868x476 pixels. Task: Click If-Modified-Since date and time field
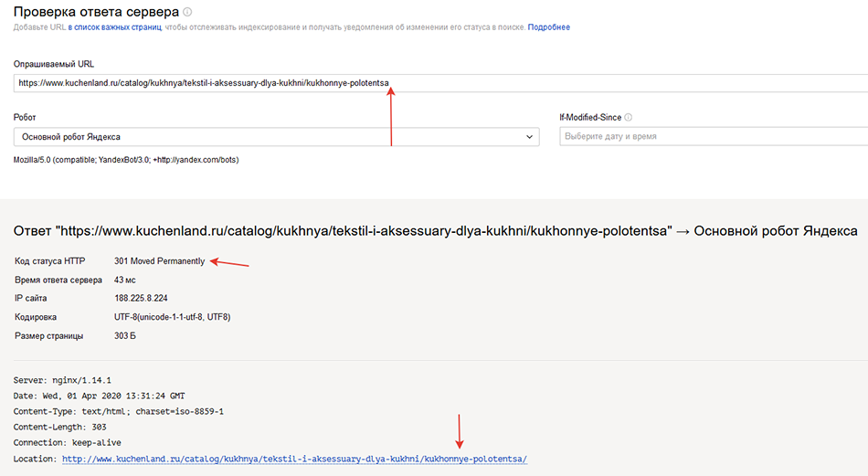pyautogui.click(x=714, y=136)
